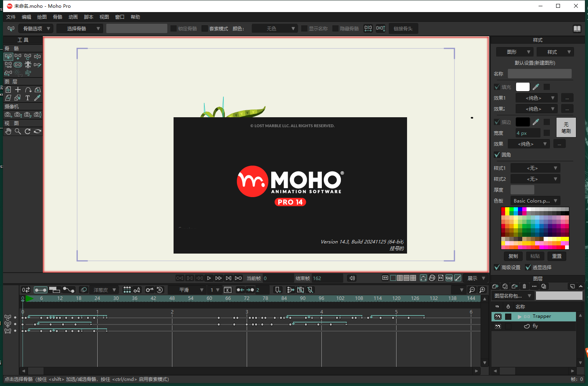The height and width of the screenshot is (386, 588).
Task: Enable the Lasso Mode checkbox (套索模式)
Action: pyautogui.click(x=205, y=28)
